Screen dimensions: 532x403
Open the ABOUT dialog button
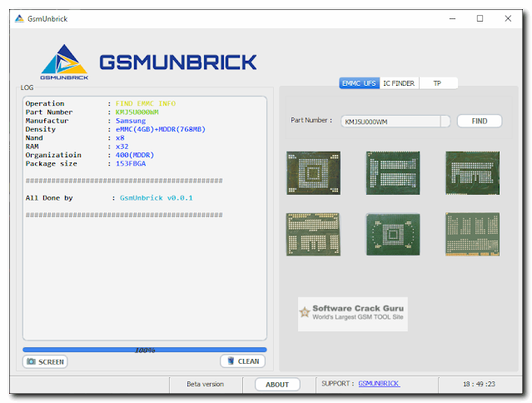[277, 385]
